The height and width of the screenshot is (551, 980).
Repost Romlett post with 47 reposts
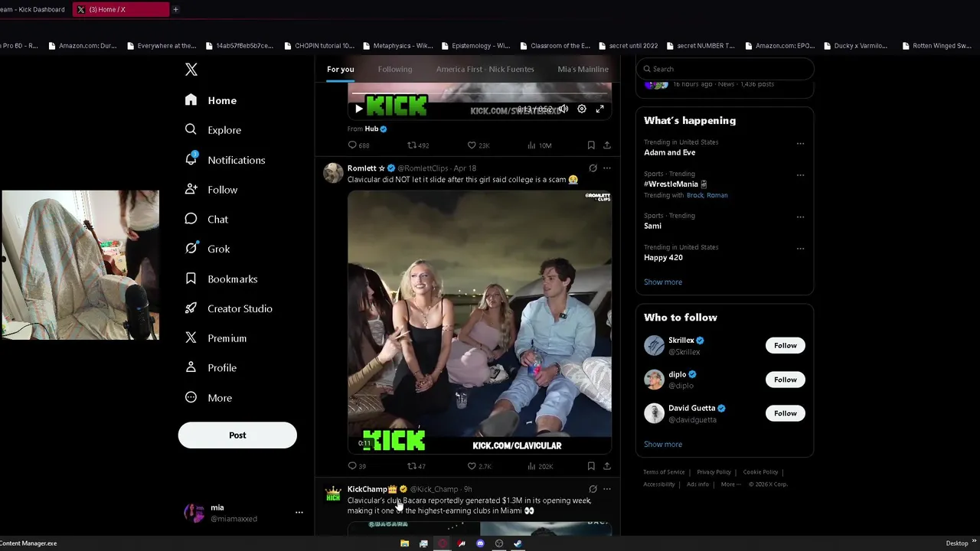click(416, 466)
